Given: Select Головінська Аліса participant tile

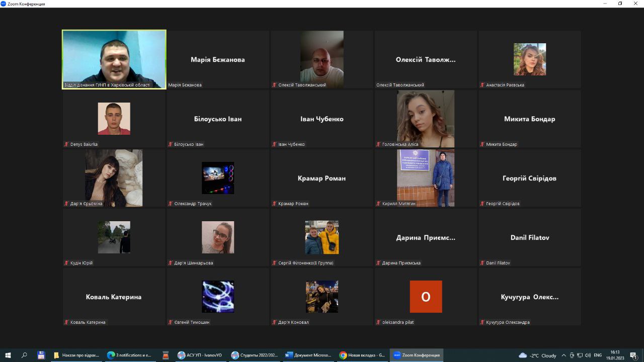Looking at the screenshot, I should pyautogui.click(x=426, y=119).
